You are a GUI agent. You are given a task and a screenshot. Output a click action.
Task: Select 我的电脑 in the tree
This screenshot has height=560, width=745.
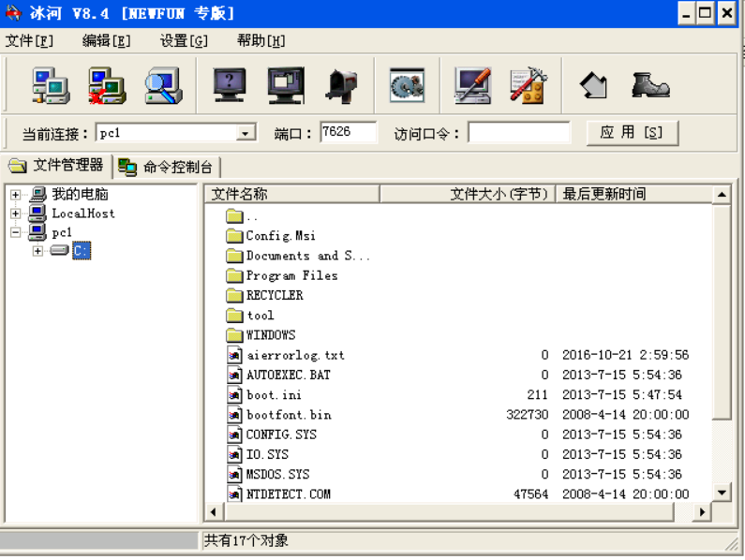tap(80, 194)
